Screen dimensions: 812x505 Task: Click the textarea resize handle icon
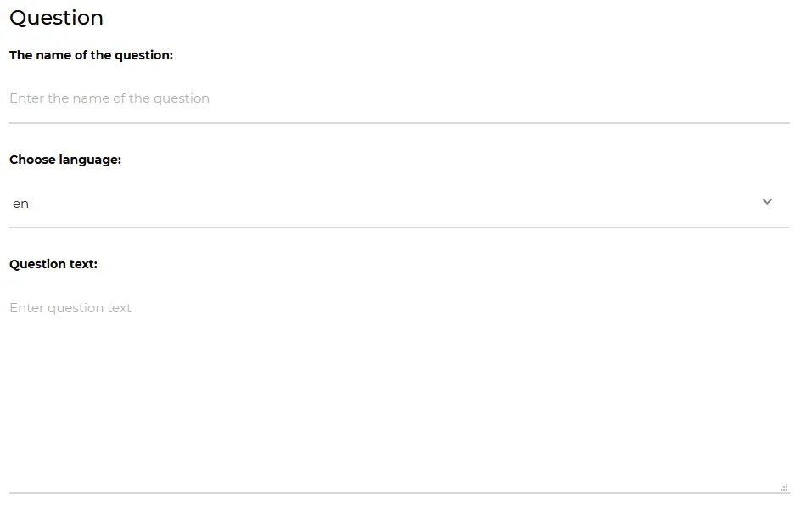(784, 487)
